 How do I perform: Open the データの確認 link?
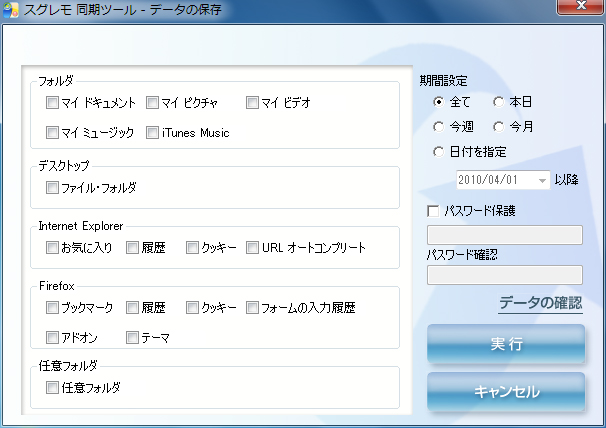coord(540,303)
